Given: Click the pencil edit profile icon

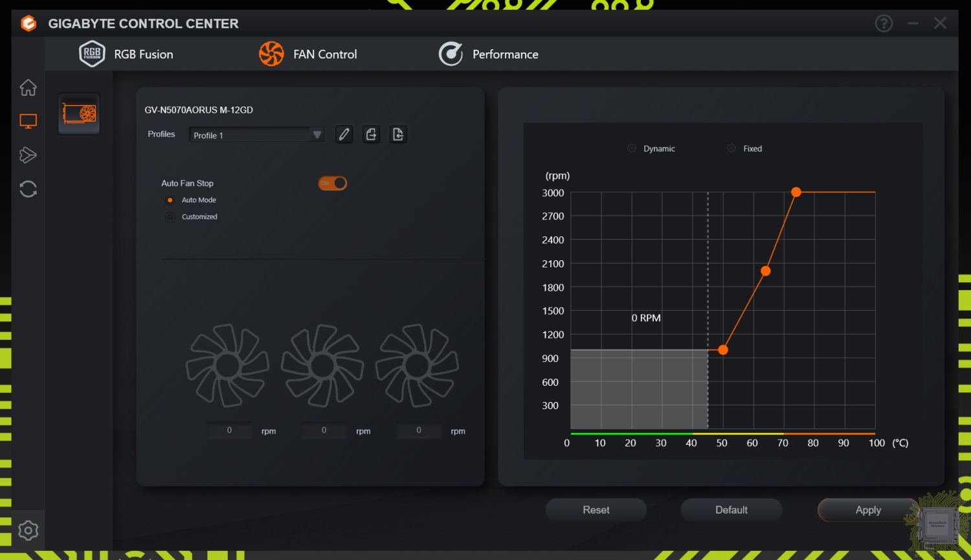Looking at the screenshot, I should (x=344, y=134).
